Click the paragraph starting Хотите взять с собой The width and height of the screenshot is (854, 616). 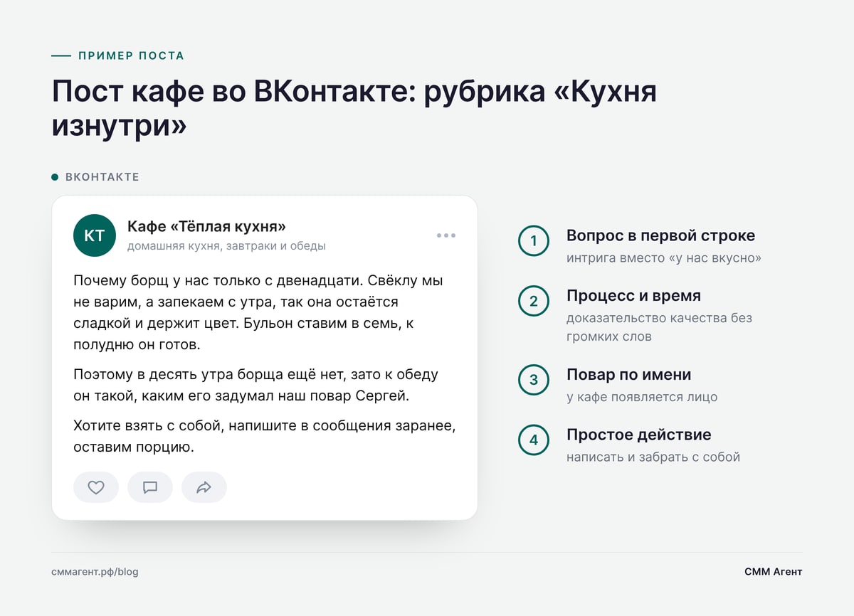click(x=264, y=437)
